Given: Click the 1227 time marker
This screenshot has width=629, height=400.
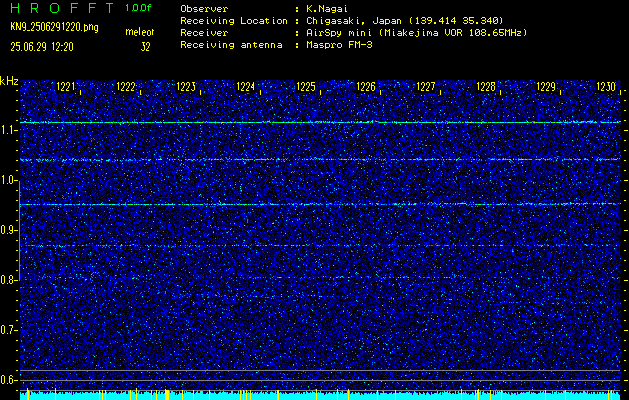Looking at the screenshot, I should pos(426,87).
